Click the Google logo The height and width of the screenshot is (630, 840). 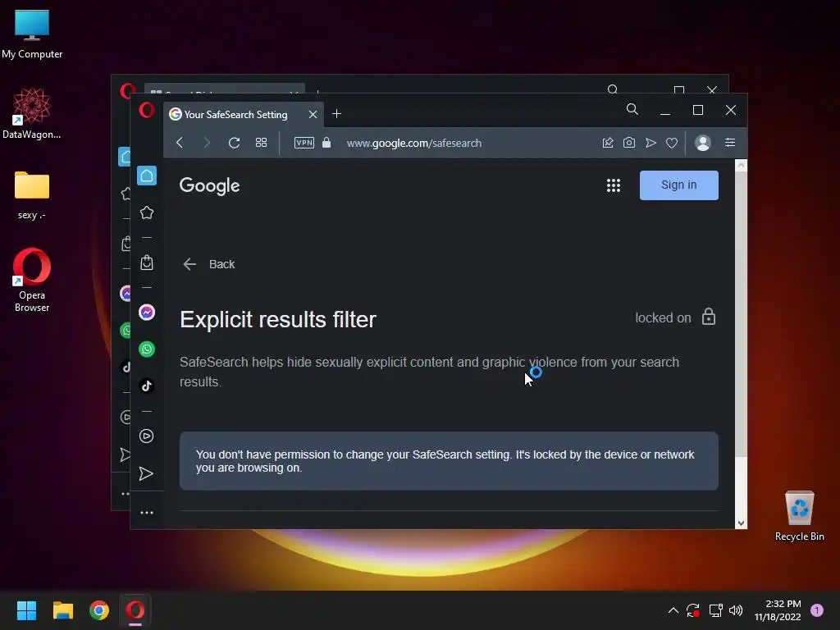pos(209,186)
